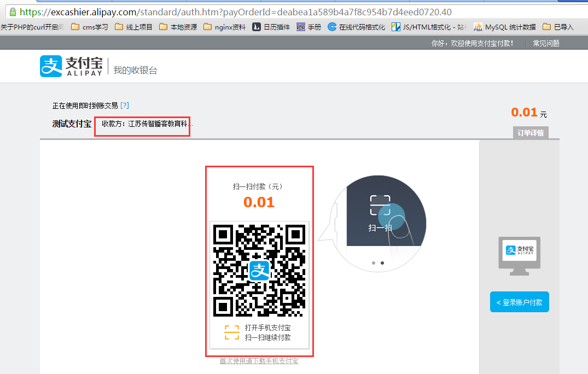Click the 首次使用请下载手机支付宝 link

(x=259, y=361)
